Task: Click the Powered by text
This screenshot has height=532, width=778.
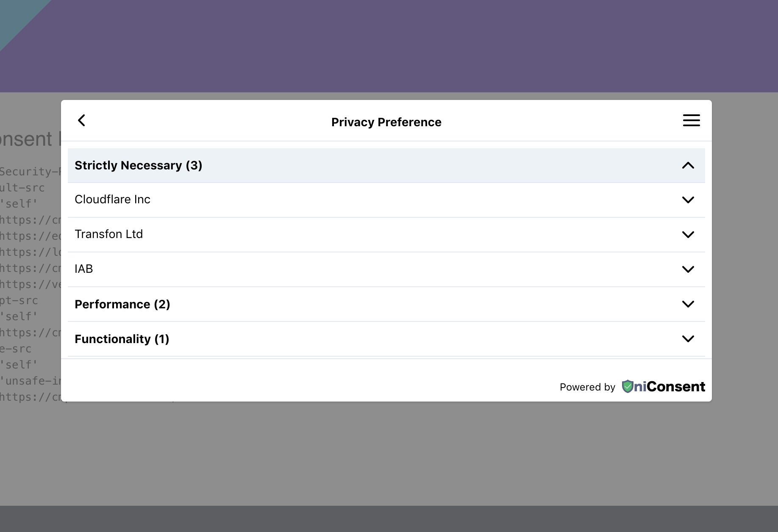Action: click(x=587, y=387)
